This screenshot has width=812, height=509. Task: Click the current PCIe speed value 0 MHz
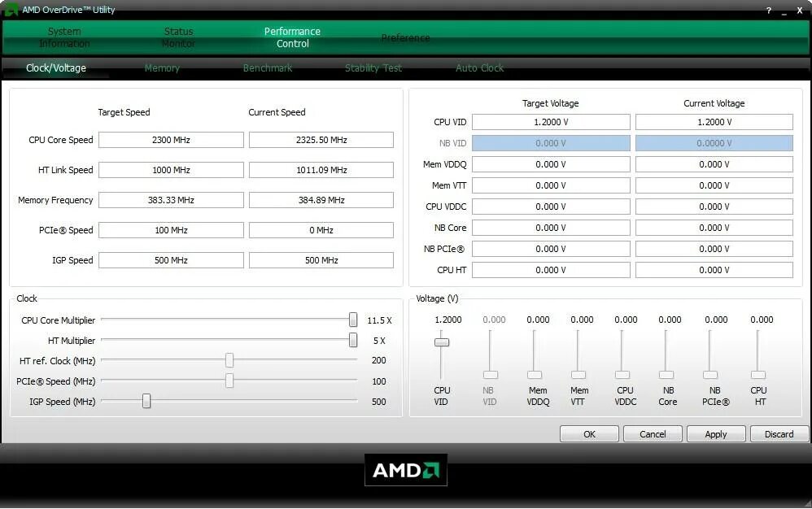(x=321, y=229)
